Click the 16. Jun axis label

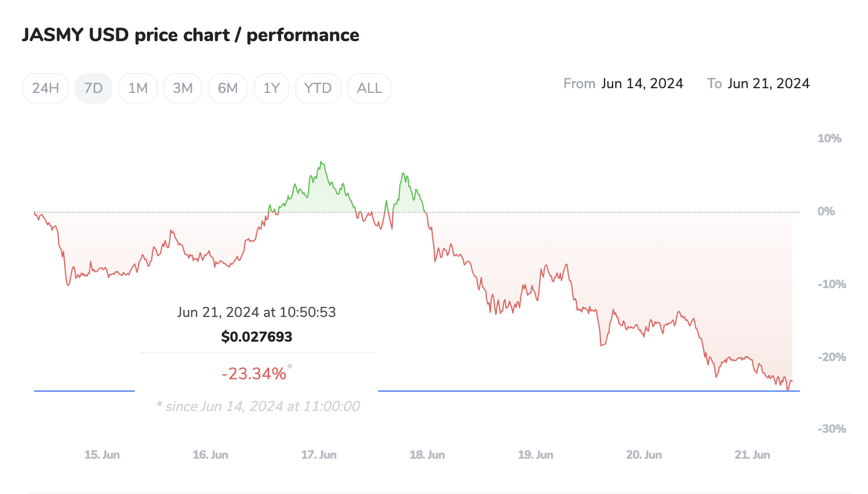(210, 455)
